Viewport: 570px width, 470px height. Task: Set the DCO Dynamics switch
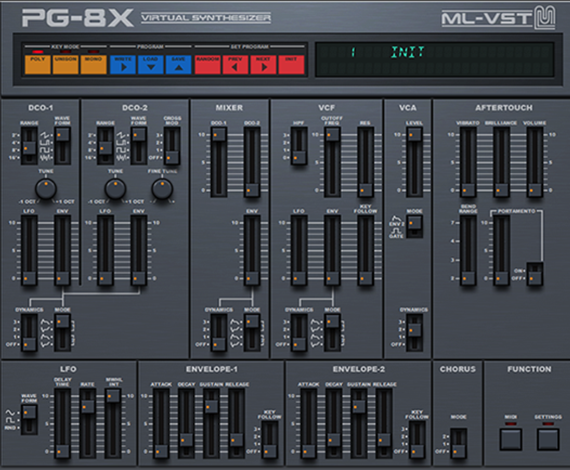29,333
